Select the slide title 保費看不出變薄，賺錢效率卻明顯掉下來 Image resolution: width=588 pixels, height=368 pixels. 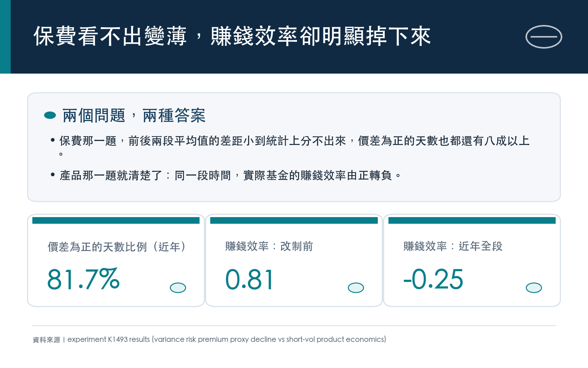pyautogui.click(x=232, y=36)
